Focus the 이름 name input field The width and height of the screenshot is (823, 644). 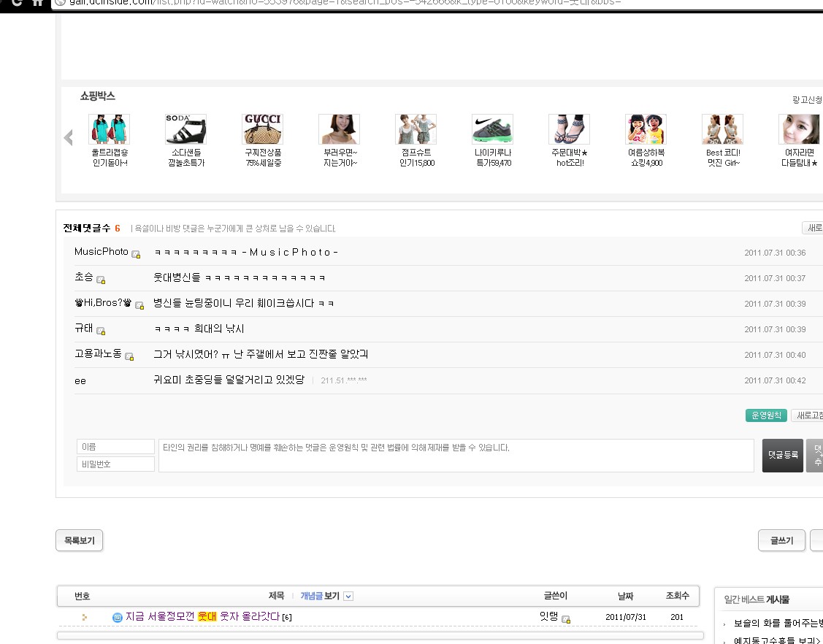click(115, 447)
